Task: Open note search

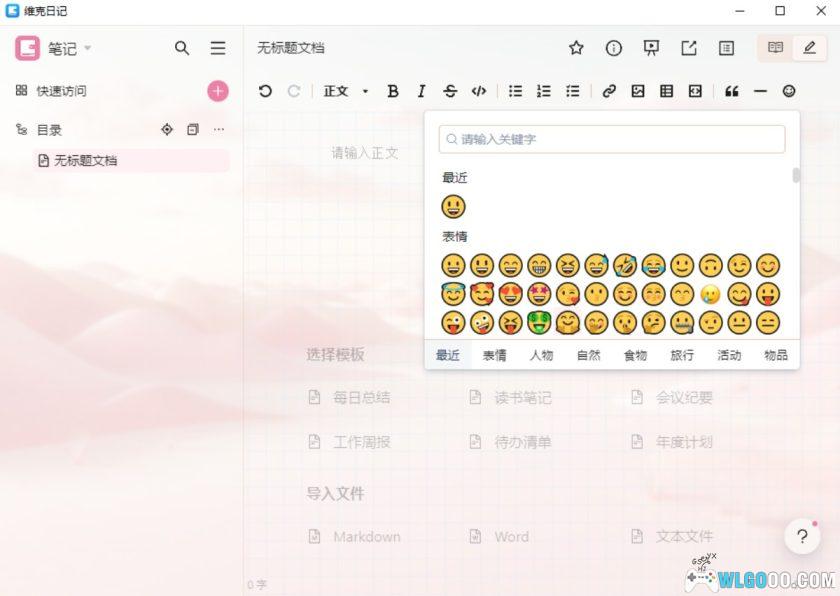Action: coord(182,48)
